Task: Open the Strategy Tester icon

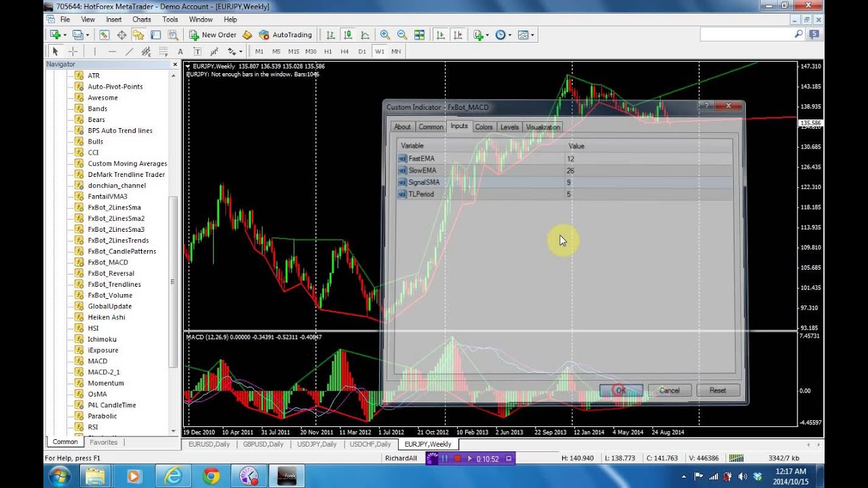Action: coord(172,35)
